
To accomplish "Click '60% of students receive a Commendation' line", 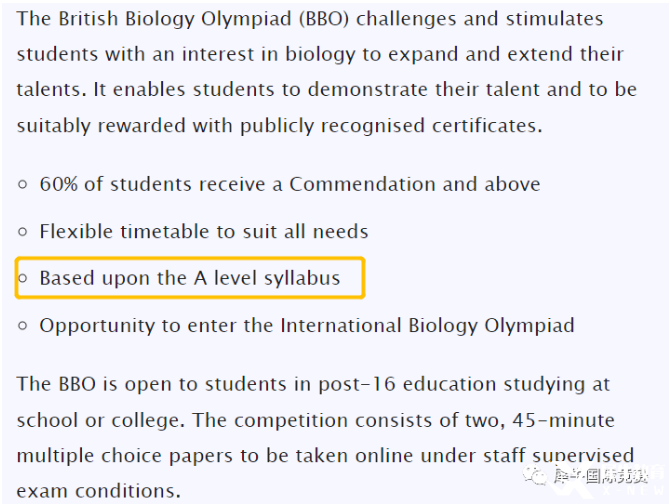I will [290, 185].
